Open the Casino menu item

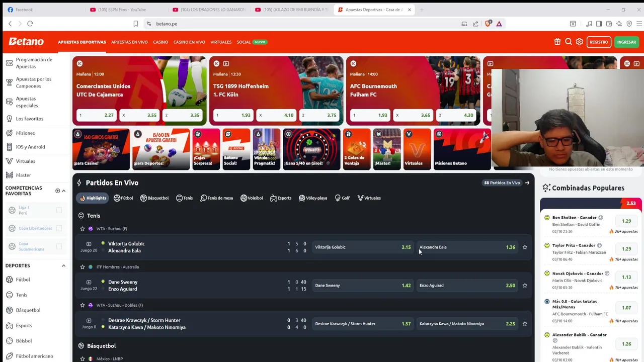click(x=160, y=42)
